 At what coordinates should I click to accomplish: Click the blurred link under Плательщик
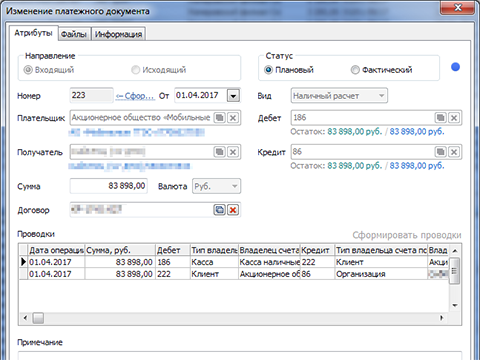tap(137, 133)
